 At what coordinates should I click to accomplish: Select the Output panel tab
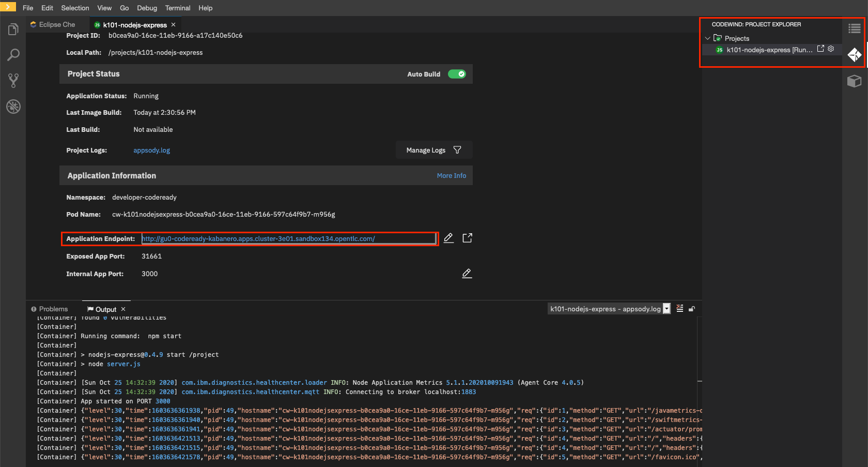click(106, 309)
